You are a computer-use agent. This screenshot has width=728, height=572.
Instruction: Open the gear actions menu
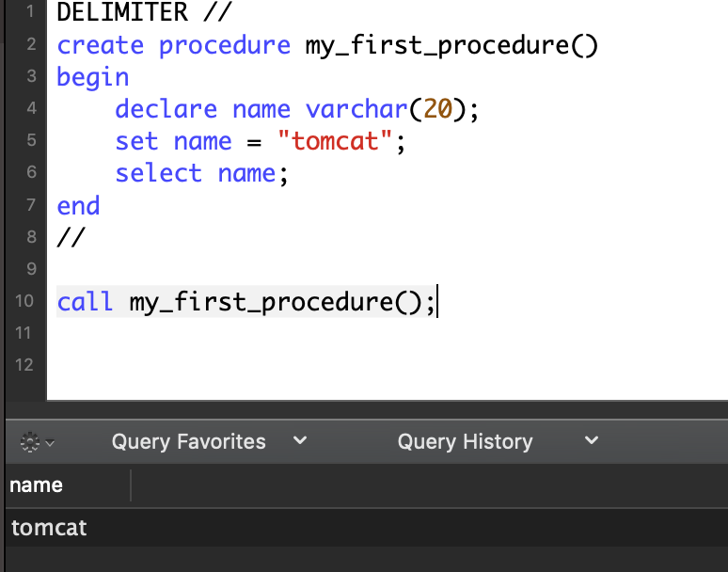(37, 441)
